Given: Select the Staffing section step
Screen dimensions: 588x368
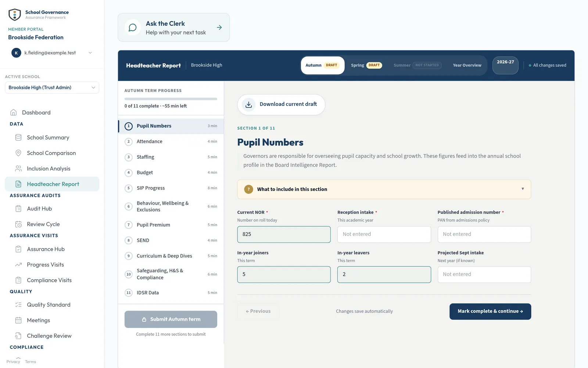Looking at the screenshot, I should click(x=171, y=157).
